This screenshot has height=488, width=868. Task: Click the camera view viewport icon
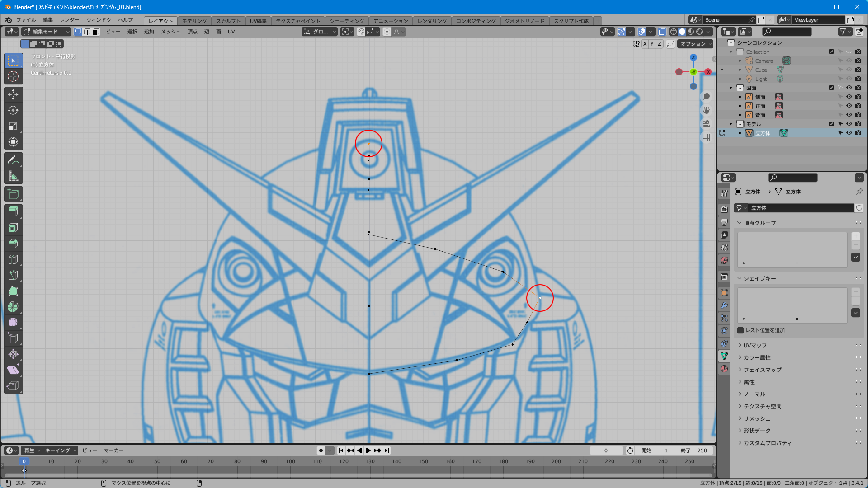pyautogui.click(x=706, y=124)
